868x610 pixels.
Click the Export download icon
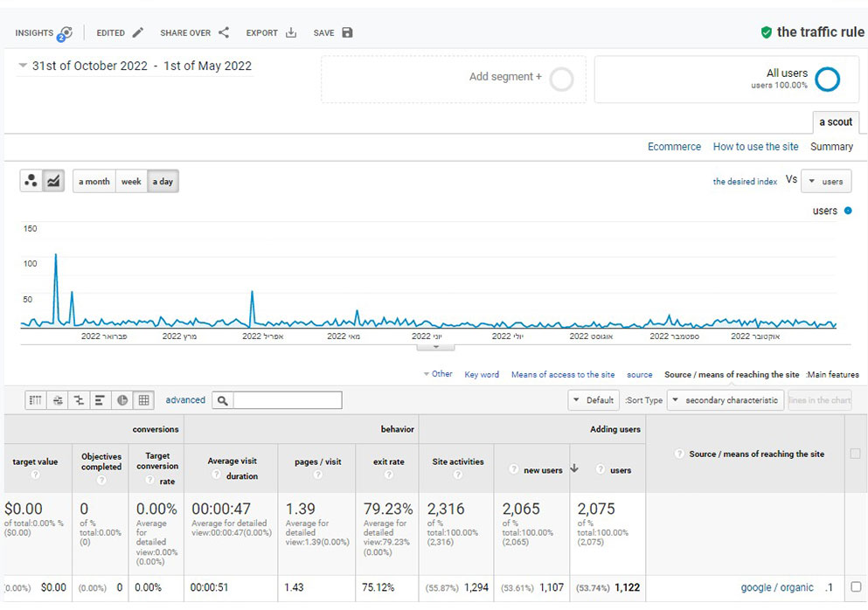coord(291,33)
